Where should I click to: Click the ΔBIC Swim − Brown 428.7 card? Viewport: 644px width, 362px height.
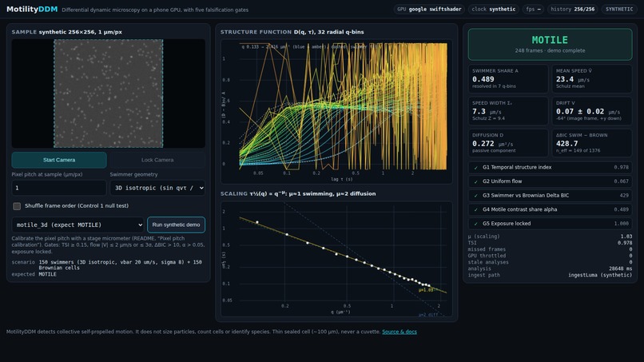[x=592, y=143]
